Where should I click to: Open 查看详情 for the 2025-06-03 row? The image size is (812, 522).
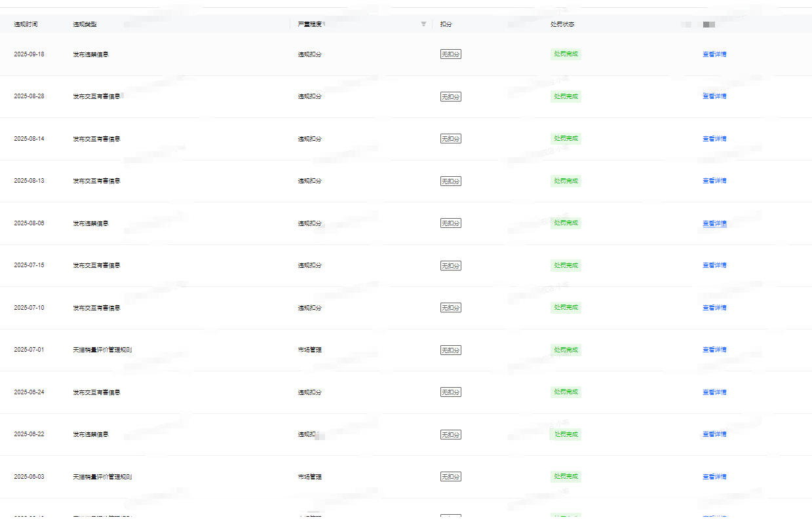(x=714, y=477)
